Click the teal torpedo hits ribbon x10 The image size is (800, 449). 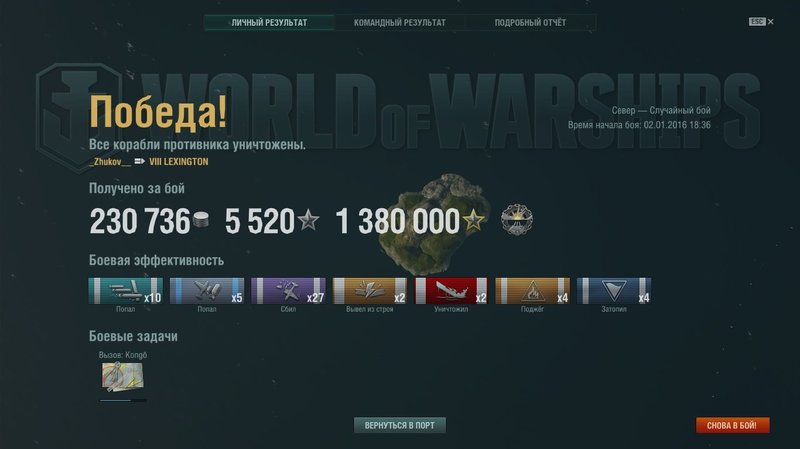(x=126, y=291)
